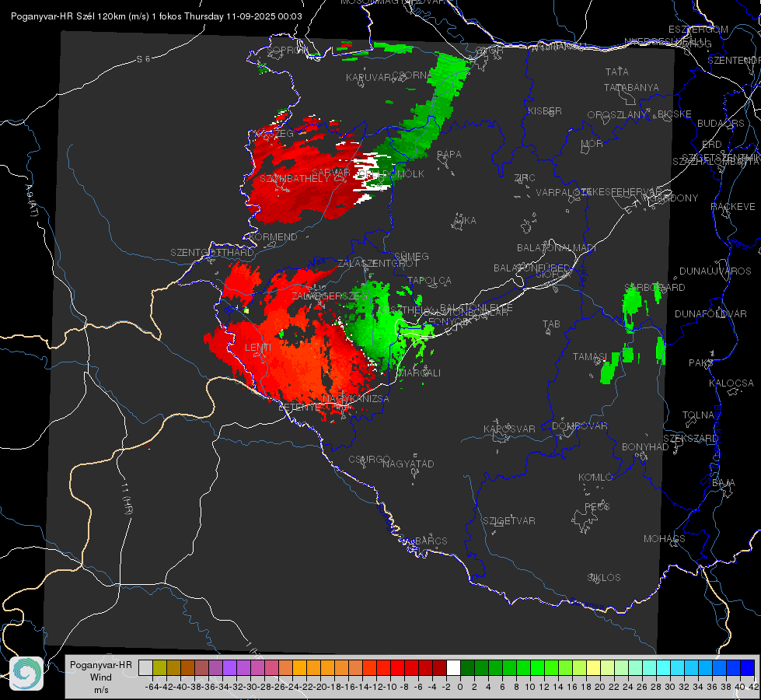761x700 pixels.
Task: Click the radar title text Poganyvar-HR Szél 120km
Action: click(x=67, y=16)
